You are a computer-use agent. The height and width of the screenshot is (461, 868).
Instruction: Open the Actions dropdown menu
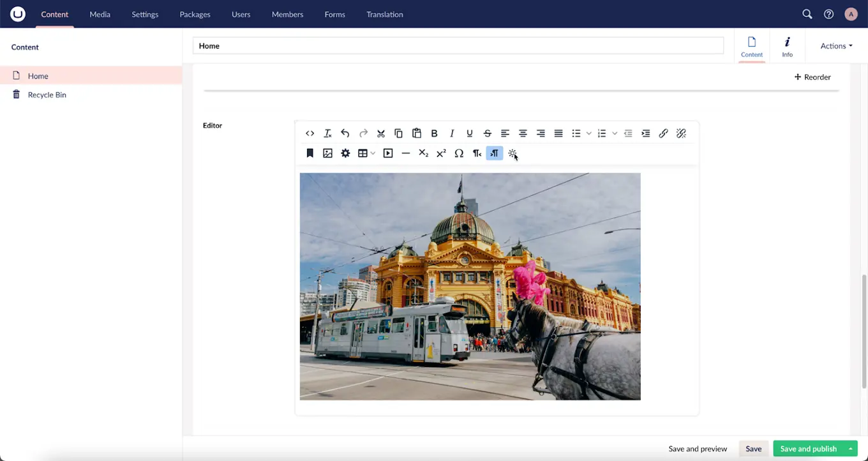(836, 46)
